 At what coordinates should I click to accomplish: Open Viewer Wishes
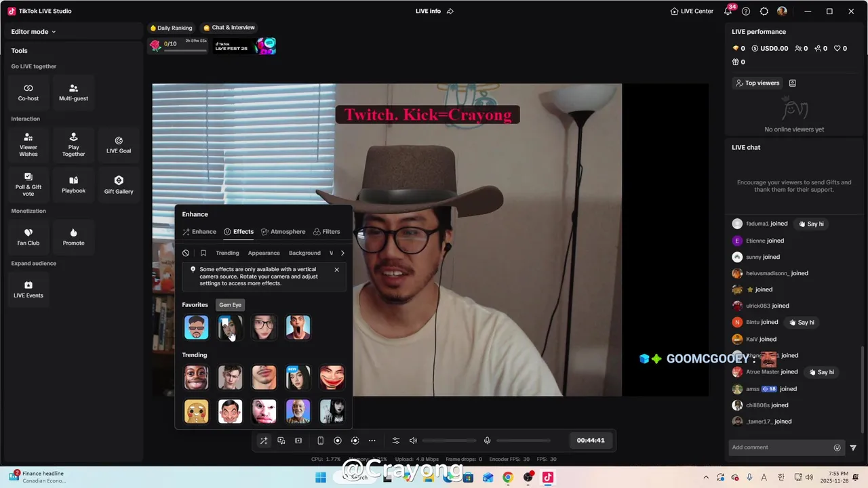coord(28,144)
